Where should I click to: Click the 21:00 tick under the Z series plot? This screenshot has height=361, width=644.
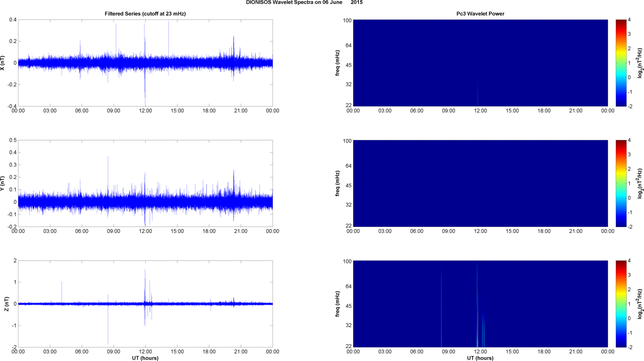[241, 352]
